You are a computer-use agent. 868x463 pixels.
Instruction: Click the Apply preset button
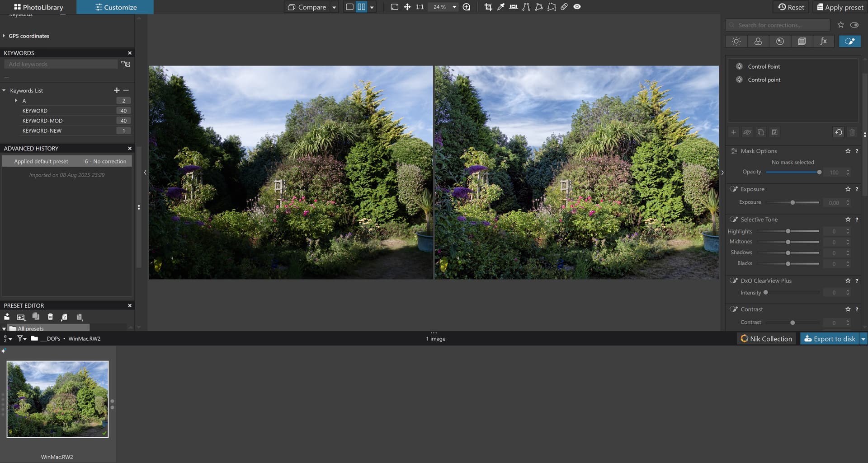pyautogui.click(x=840, y=7)
